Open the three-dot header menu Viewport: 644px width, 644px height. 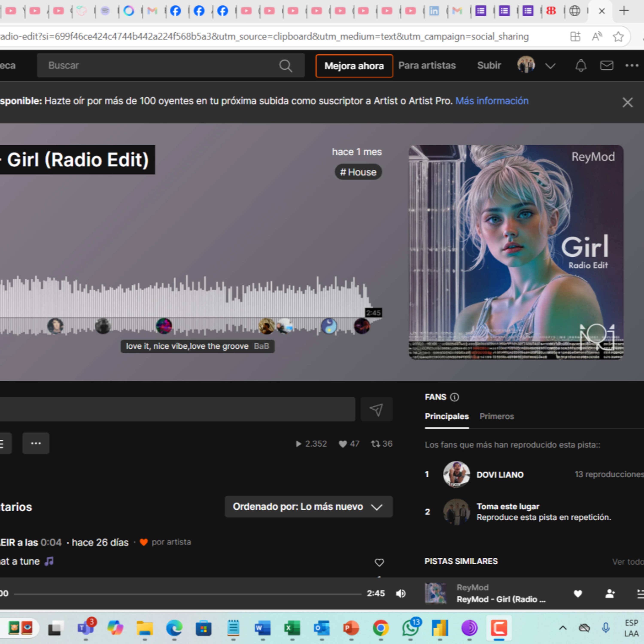(632, 65)
